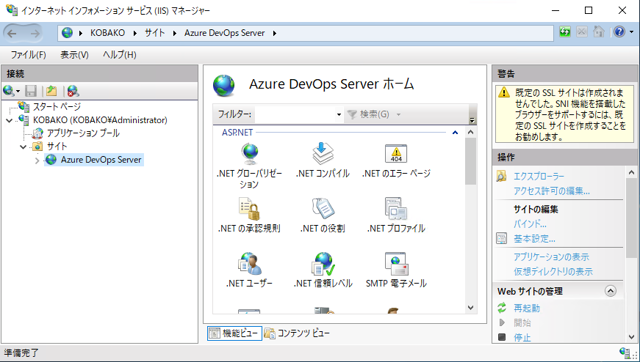Select the サイト folder in the tree
This screenshot has height=362, width=640.
click(56, 146)
